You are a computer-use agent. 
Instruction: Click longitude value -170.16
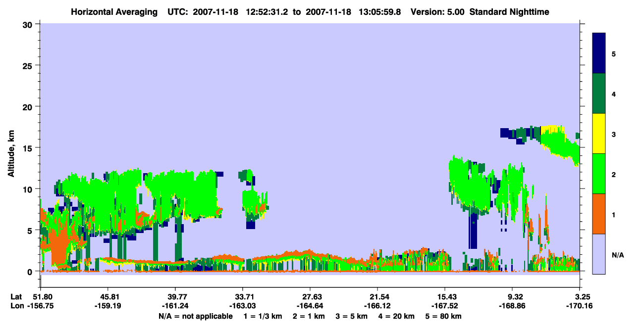580,306
